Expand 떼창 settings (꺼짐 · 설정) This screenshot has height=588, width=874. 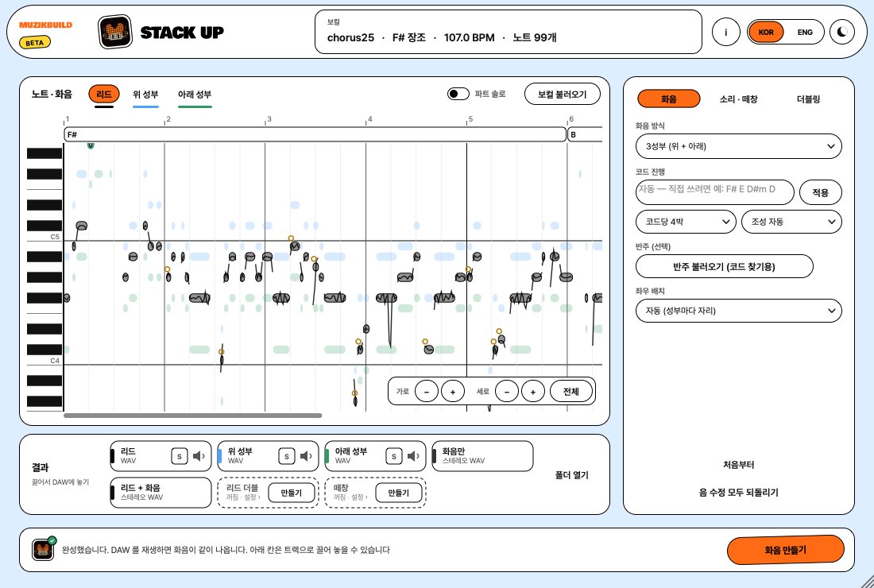(x=350, y=497)
